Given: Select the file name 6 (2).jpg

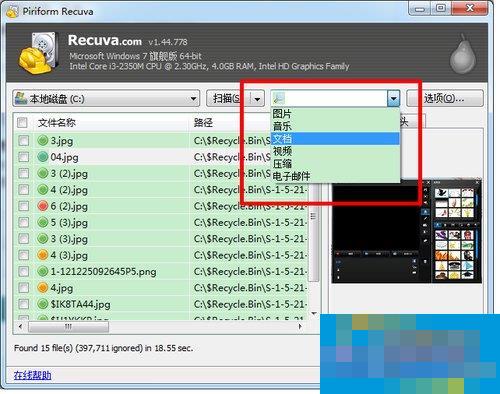Looking at the screenshot, I should (x=69, y=206).
